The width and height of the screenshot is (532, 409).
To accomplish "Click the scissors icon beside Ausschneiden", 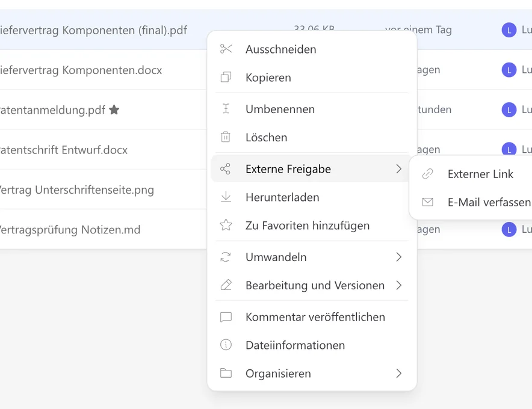I will click(x=226, y=49).
